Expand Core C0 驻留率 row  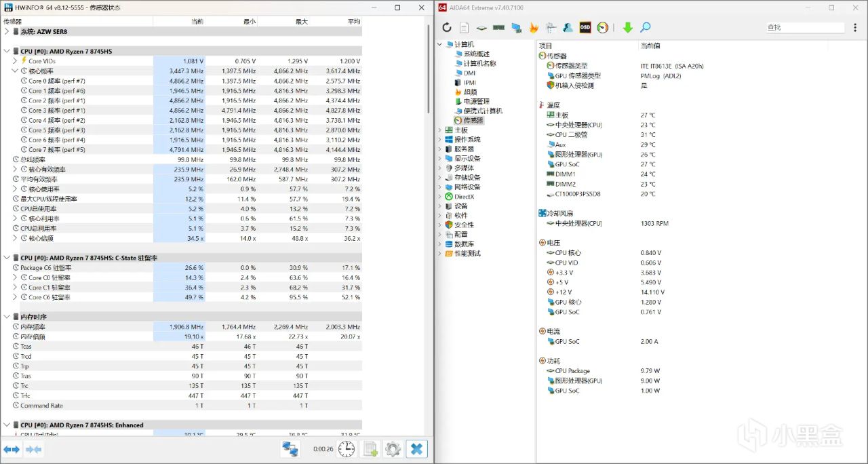(x=15, y=277)
